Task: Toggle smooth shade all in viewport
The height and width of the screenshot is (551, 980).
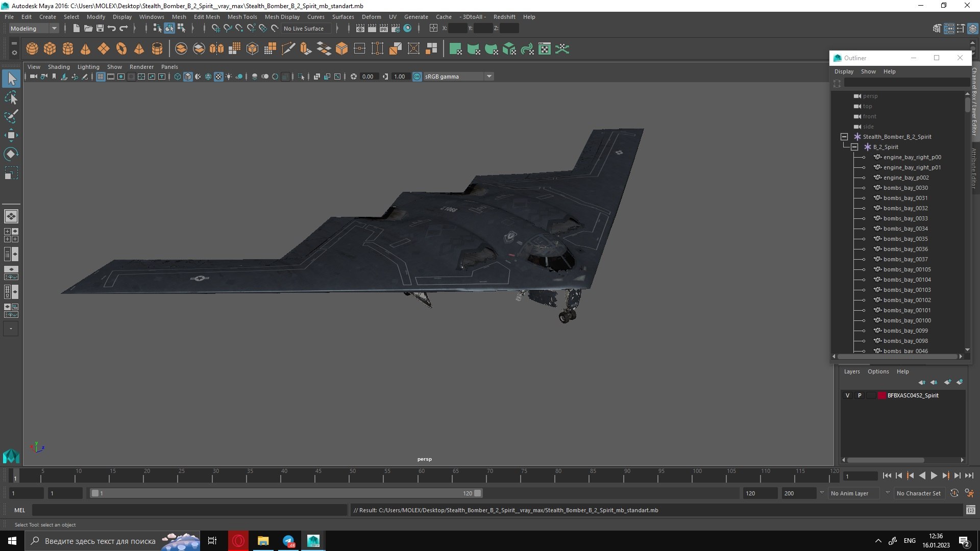Action: click(x=188, y=77)
